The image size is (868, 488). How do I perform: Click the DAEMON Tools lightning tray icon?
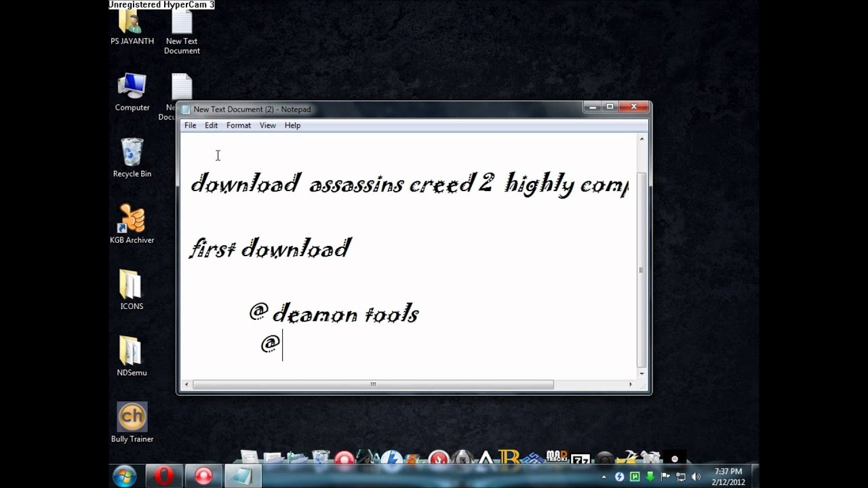click(619, 476)
